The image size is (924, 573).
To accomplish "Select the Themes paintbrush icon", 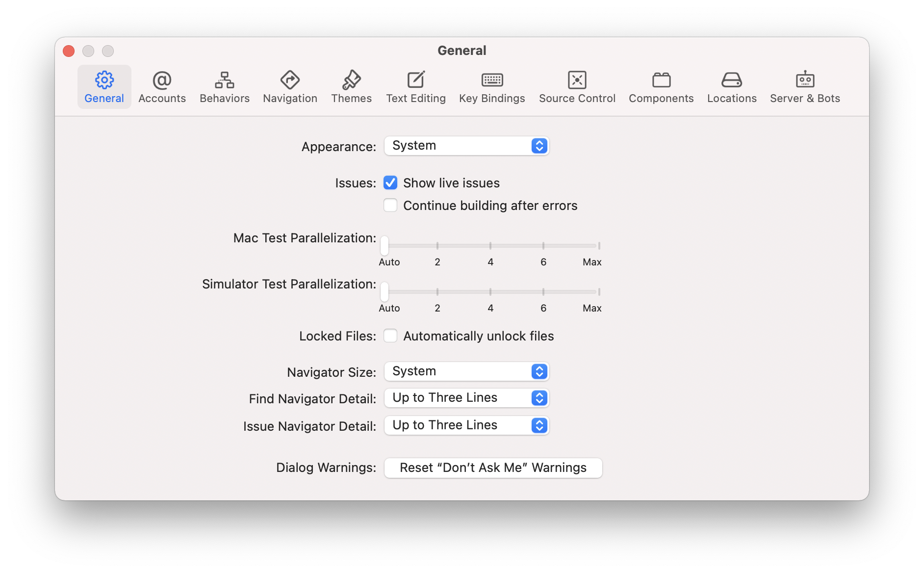I will (x=351, y=80).
